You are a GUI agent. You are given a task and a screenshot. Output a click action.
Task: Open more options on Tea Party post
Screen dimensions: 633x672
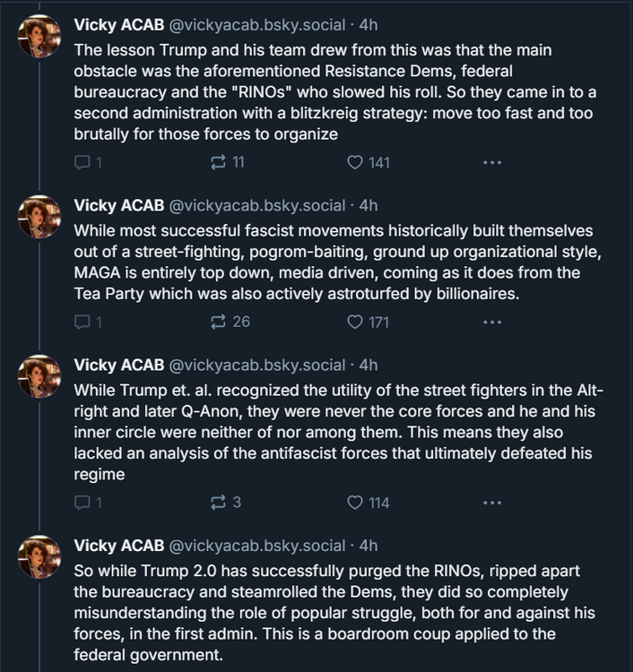tap(491, 322)
